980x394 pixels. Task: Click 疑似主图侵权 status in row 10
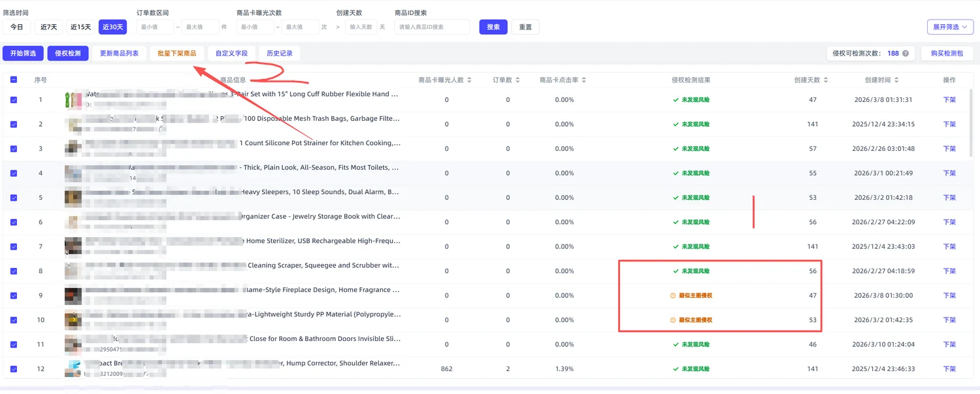(696, 320)
